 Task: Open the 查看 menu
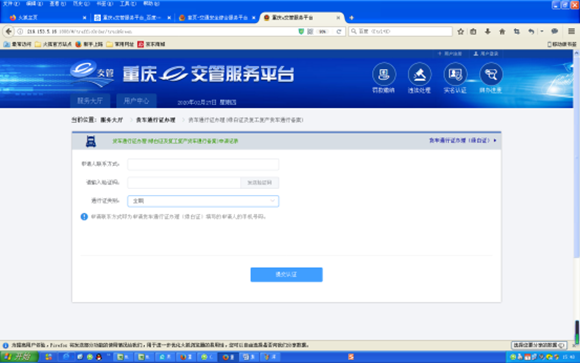coord(58,4)
